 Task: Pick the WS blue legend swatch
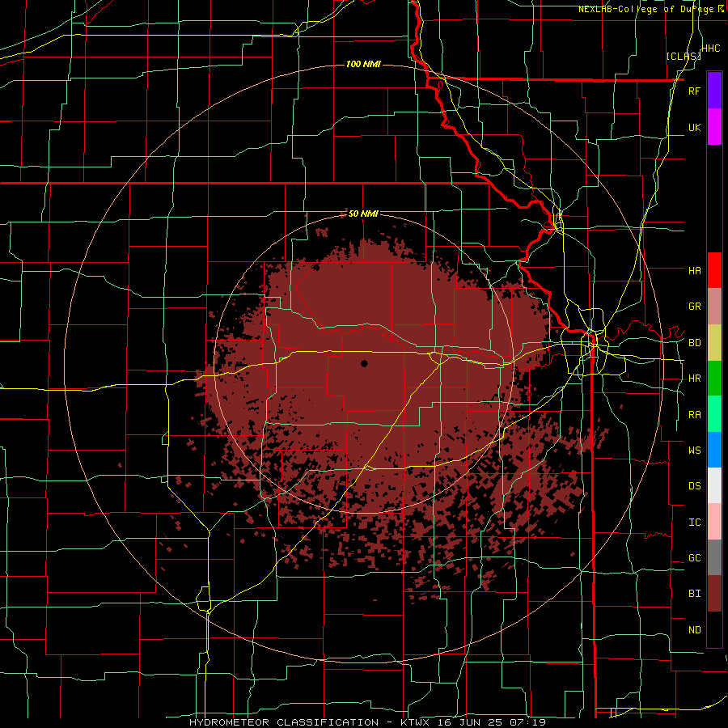point(714,450)
